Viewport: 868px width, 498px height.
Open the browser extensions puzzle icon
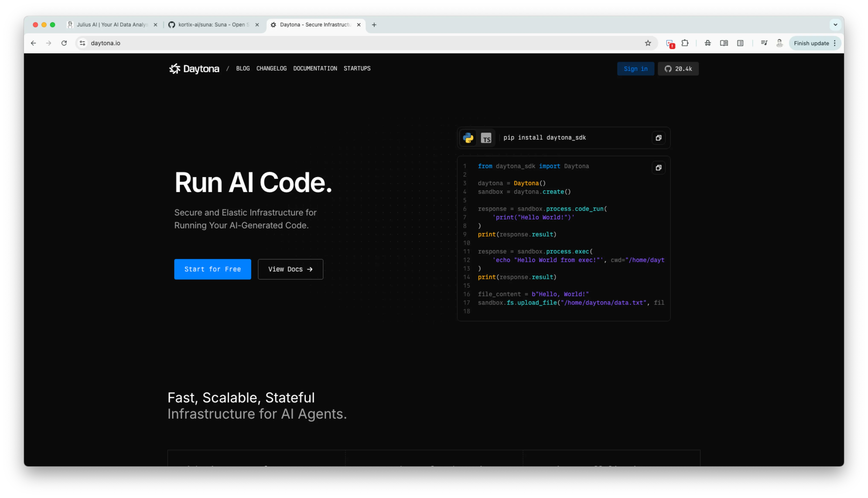click(x=685, y=43)
